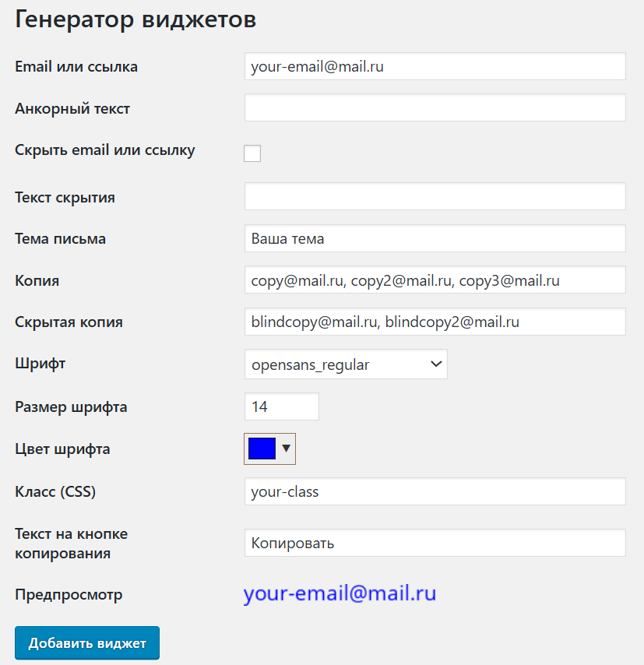Focus the copy button text field 'Копировать'
The height and width of the screenshot is (665, 644).
pos(435,543)
